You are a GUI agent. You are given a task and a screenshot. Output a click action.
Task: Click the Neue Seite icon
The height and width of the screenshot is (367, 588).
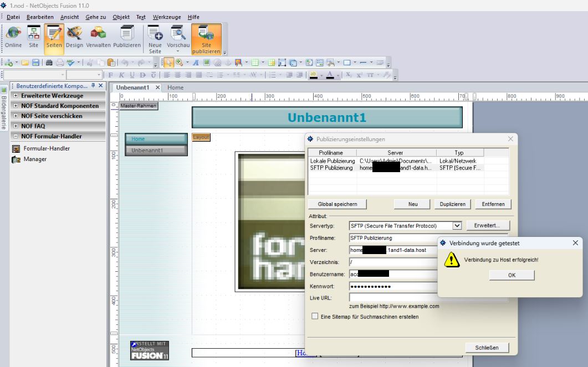click(155, 39)
